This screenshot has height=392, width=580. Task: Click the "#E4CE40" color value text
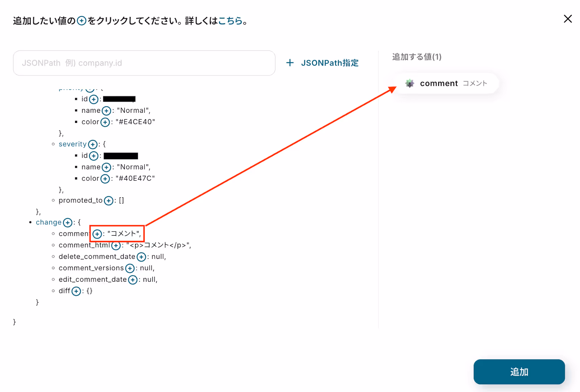135,122
